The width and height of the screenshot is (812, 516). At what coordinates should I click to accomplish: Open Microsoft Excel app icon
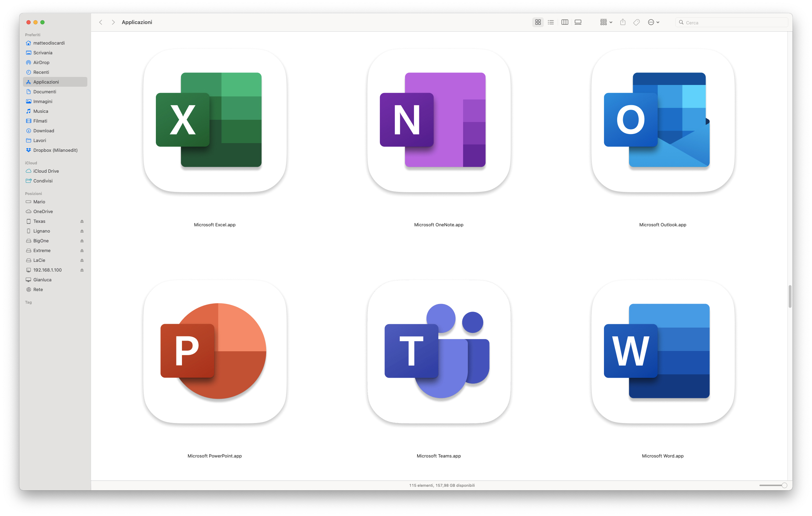(215, 120)
